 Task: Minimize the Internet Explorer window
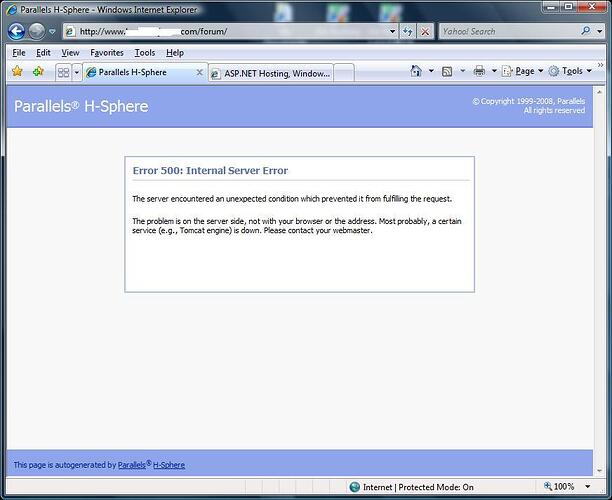(x=551, y=7)
